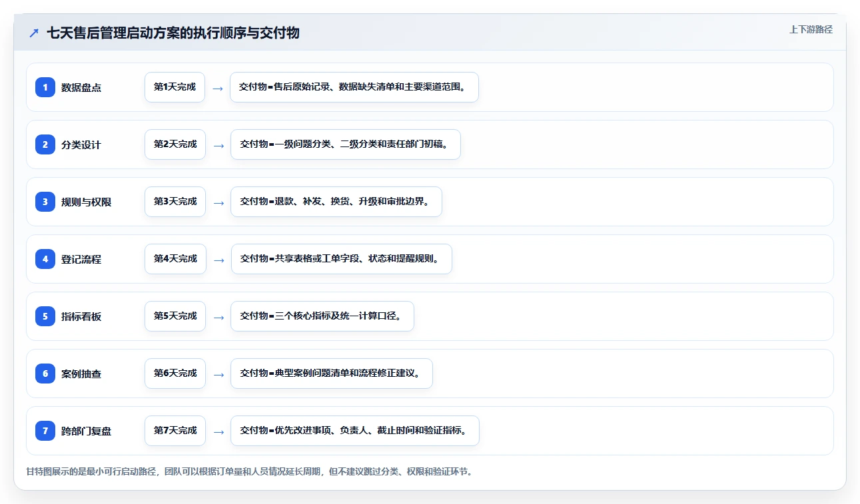
Task: Select the 第7天完成 pill
Action: (x=175, y=431)
